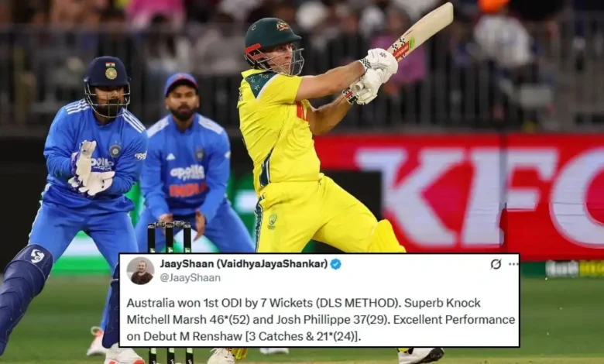Click the wicketkeeper's white gloves

[90, 170]
